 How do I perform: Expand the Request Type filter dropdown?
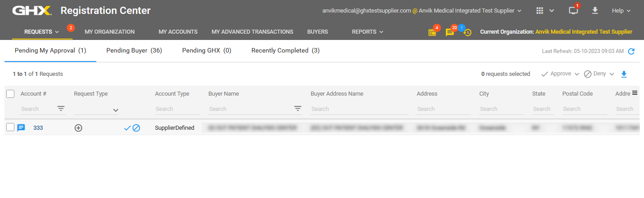pyautogui.click(x=115, y=110)
